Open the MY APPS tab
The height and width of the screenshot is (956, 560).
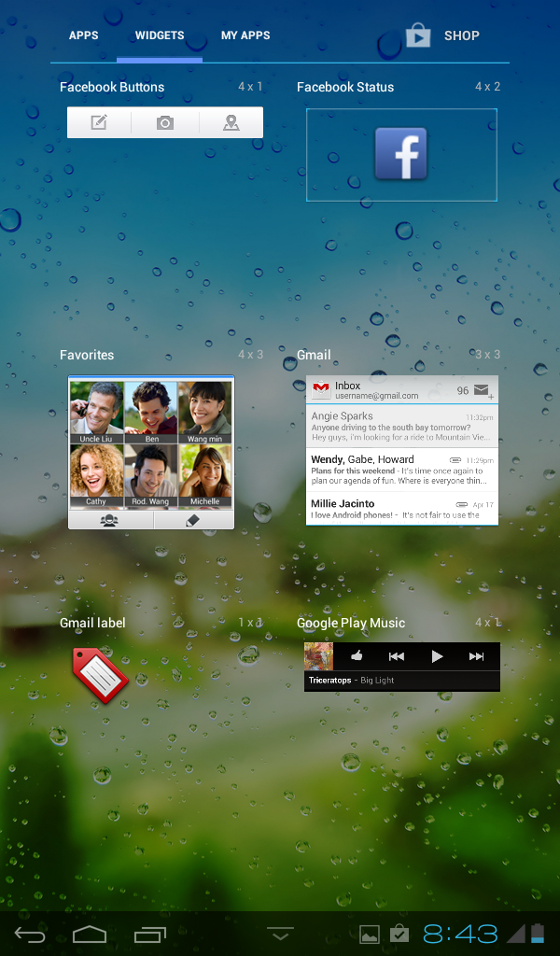(245, 35)
